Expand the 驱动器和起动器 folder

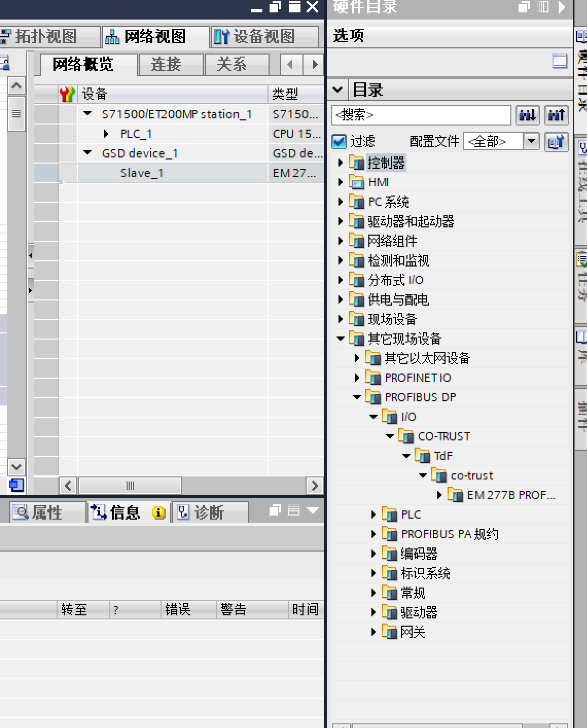pos(340,221)
